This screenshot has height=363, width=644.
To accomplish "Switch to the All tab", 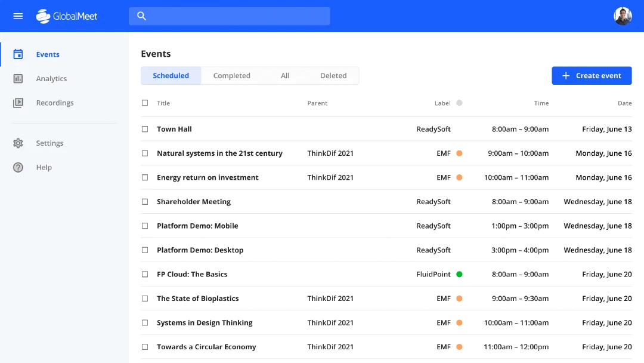I will click(285, 76).
